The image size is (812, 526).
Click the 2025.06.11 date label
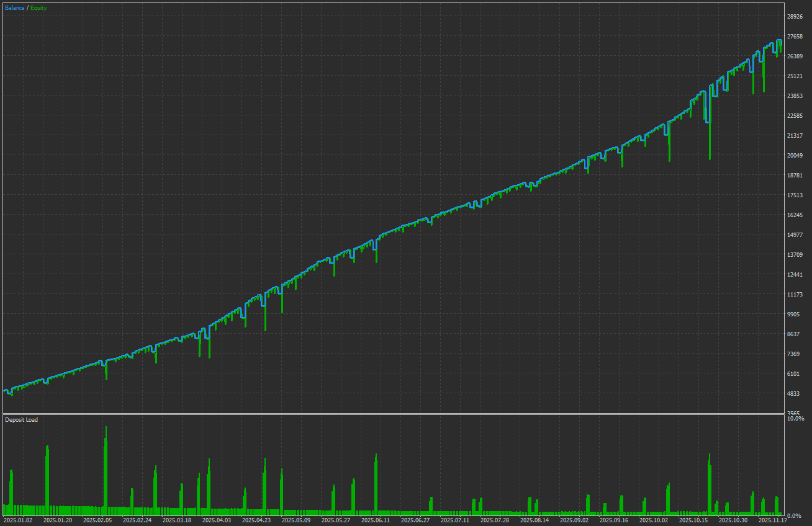pyautogui.click(x=376, y=521)
